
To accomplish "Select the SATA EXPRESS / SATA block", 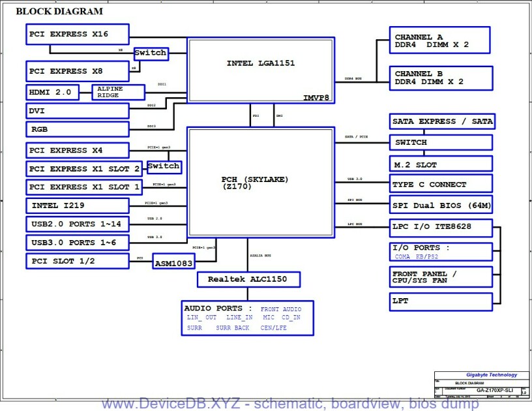I will [x=442, y=121].
